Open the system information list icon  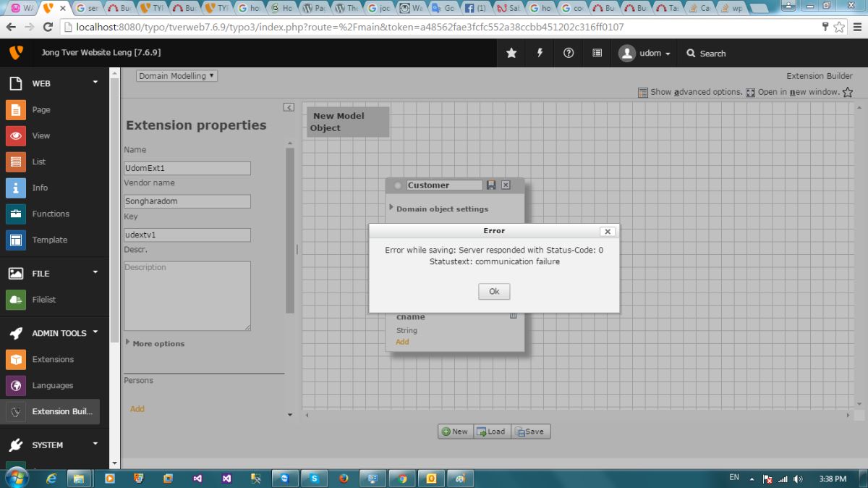tap(597, 53)
